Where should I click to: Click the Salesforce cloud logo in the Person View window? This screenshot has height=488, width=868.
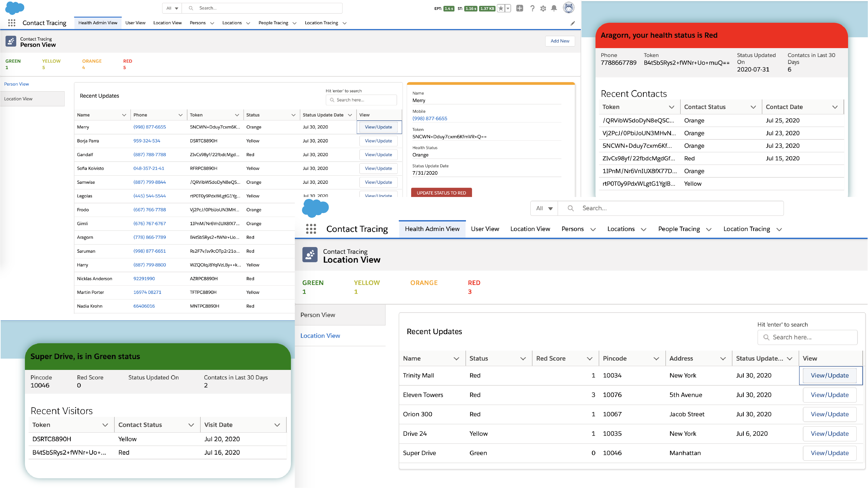[15, 8]
